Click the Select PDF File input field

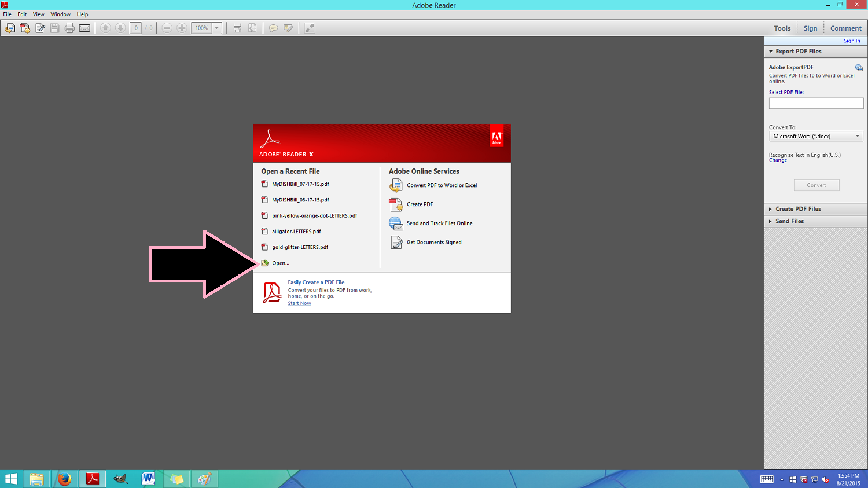click(x=816, y=103)
